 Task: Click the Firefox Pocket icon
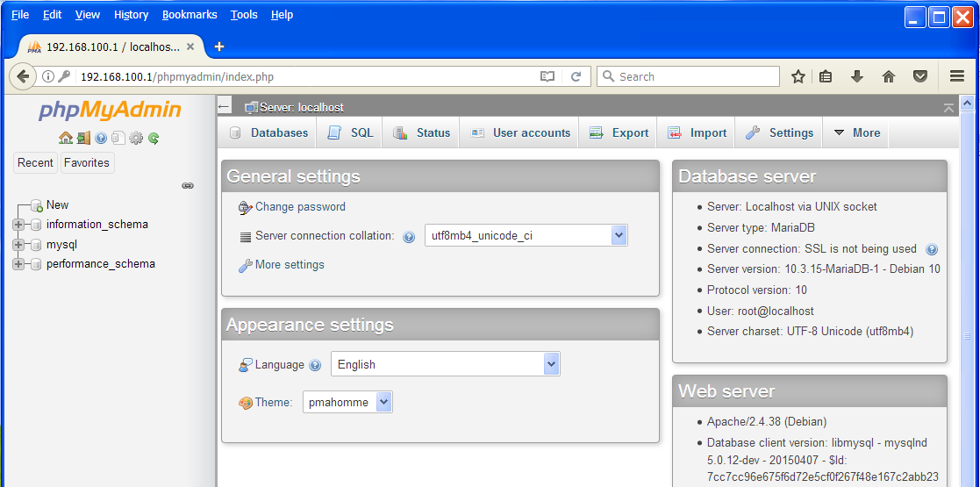click(x=919, y=76)
